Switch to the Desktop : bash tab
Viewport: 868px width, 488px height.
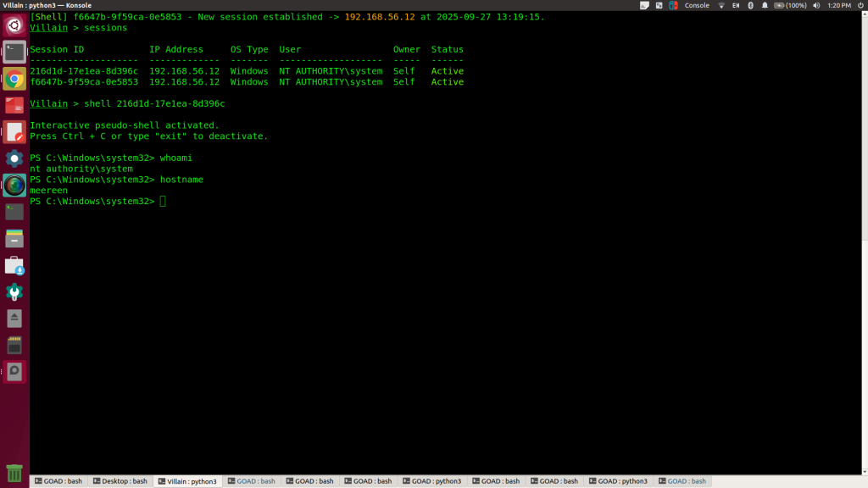click(x=120, y=481)
